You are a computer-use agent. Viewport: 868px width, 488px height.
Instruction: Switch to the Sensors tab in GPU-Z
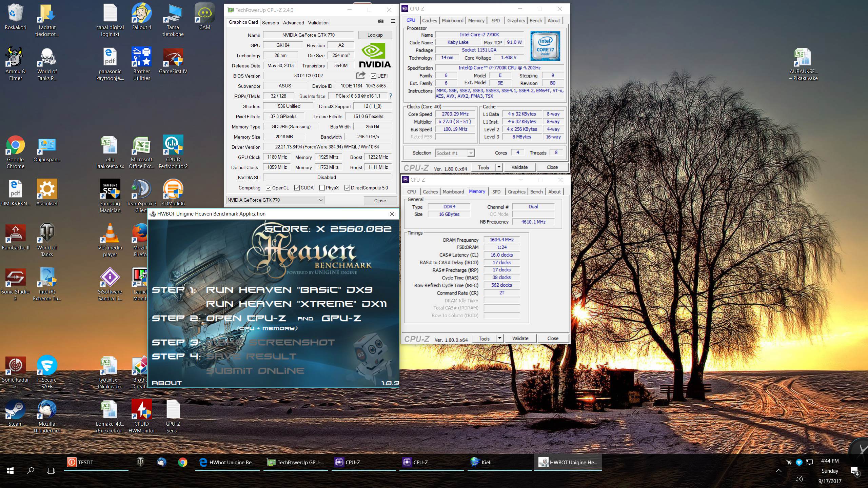(270, 23)
